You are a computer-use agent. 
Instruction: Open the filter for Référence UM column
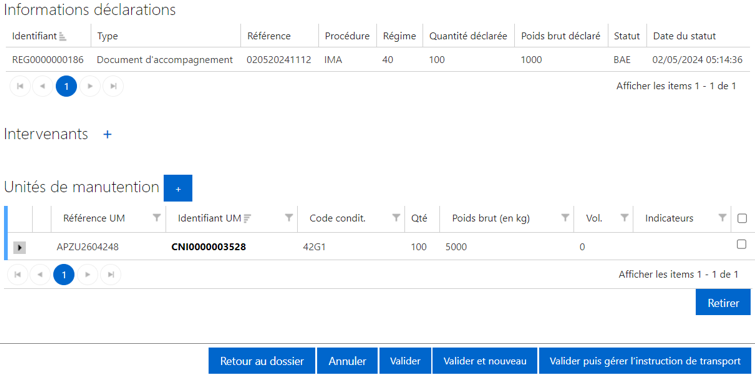pos(156,218)
